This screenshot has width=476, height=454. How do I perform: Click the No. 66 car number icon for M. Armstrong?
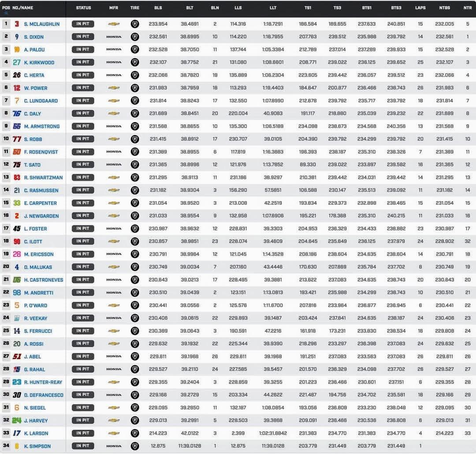click(x=17, y=126)
